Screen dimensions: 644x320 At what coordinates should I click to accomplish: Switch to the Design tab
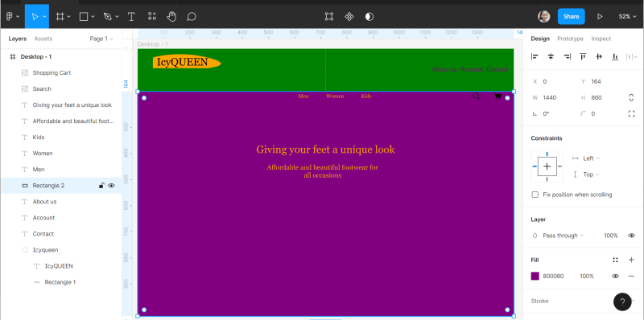(x=540, y=39)
